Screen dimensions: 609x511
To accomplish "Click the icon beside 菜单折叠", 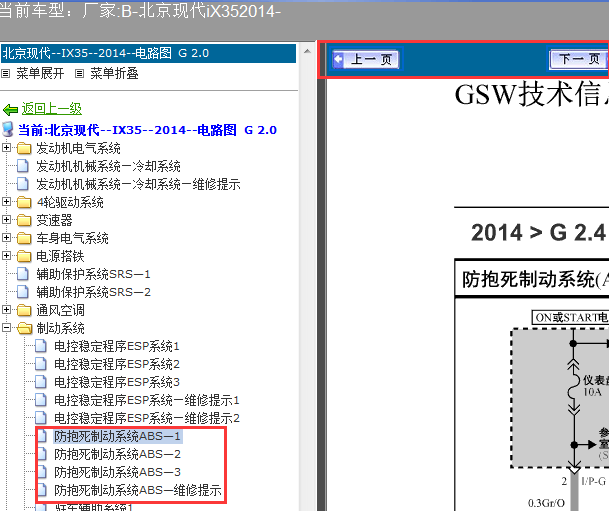I will [79, 73].
